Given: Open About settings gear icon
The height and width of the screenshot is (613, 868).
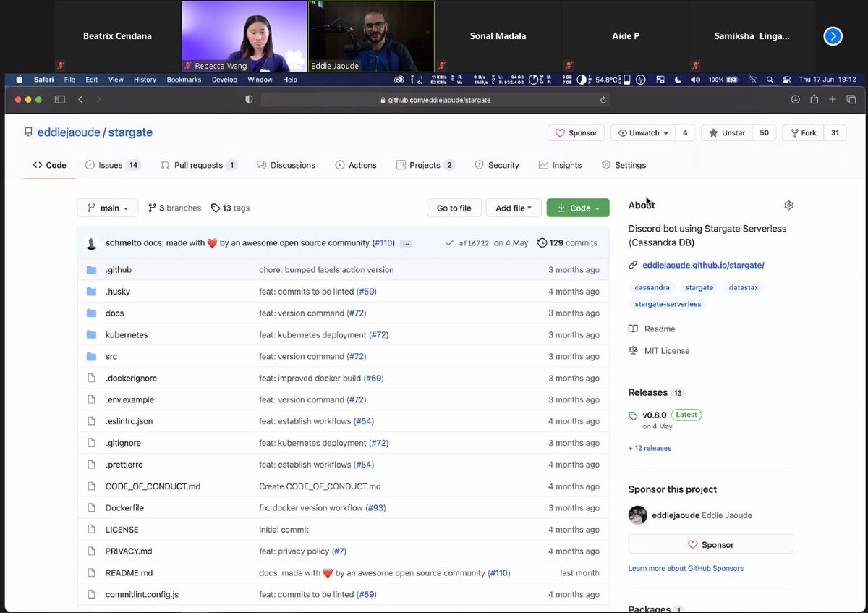Looking at the screenshot, I should (x=788, y=206).
